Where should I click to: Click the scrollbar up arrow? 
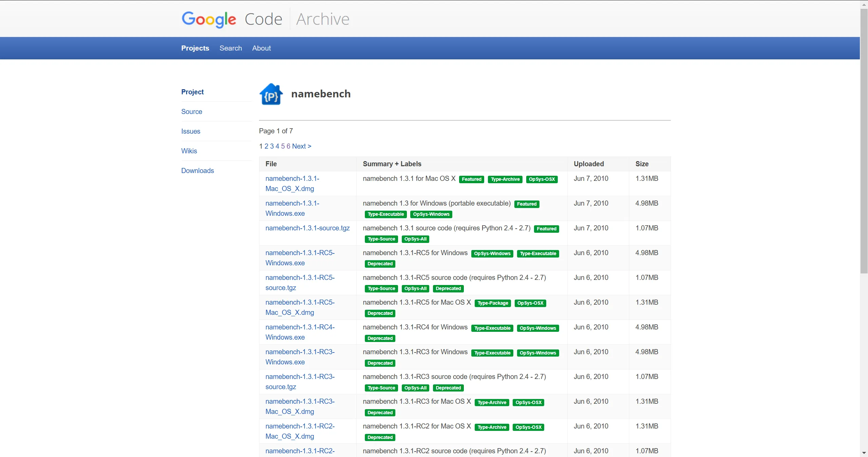(x=864, y=4)
